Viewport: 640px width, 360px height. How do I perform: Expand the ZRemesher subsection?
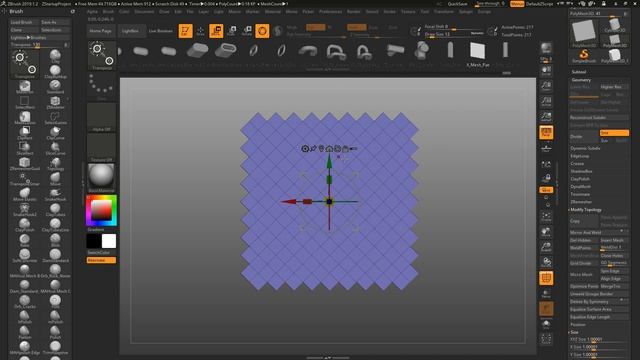[x=581, y=202]
